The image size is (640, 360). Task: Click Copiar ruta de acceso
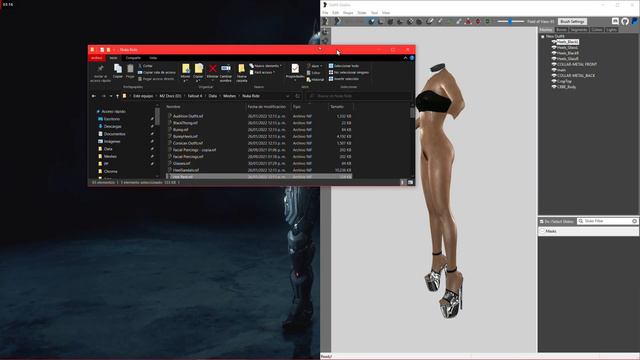(x=156, y=72)
